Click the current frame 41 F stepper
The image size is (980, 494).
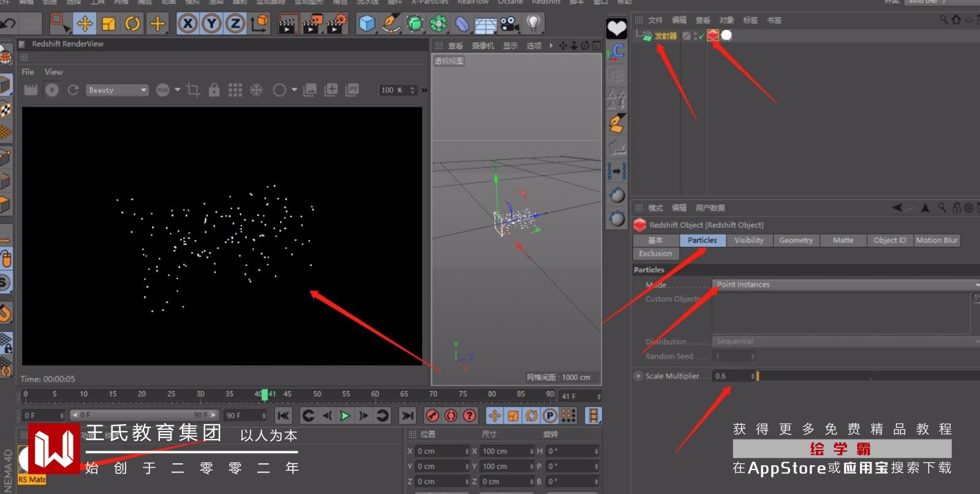599,396
